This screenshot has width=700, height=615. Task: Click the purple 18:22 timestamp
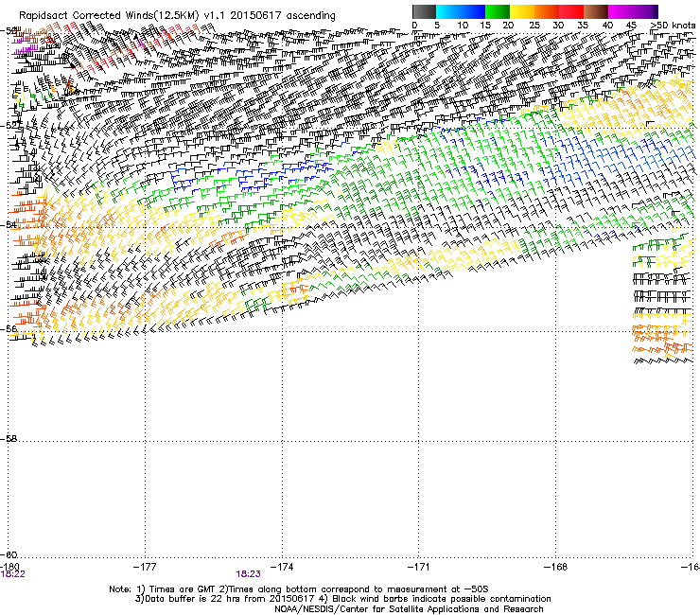(12, 574)
